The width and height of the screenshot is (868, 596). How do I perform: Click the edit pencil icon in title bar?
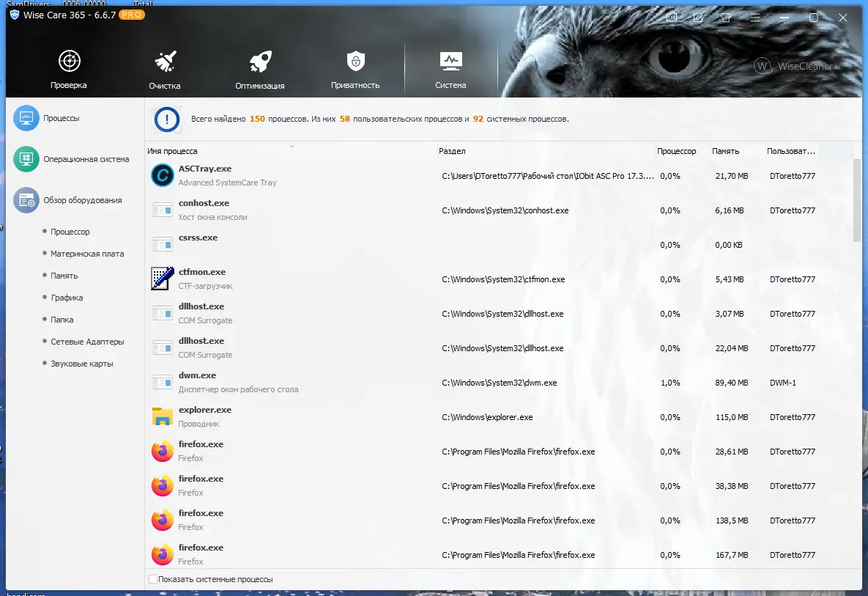pos(699,18)
